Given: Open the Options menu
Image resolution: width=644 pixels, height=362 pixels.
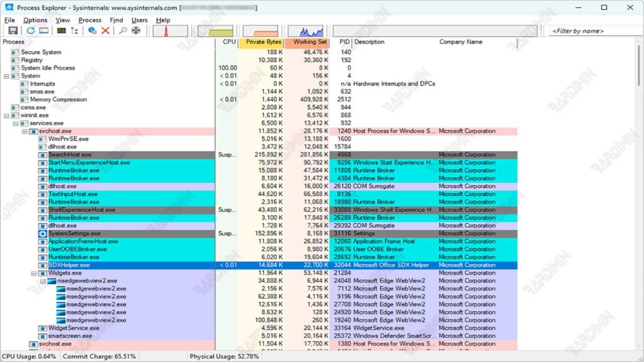Looking at the screenshot, I should (35, 20).
